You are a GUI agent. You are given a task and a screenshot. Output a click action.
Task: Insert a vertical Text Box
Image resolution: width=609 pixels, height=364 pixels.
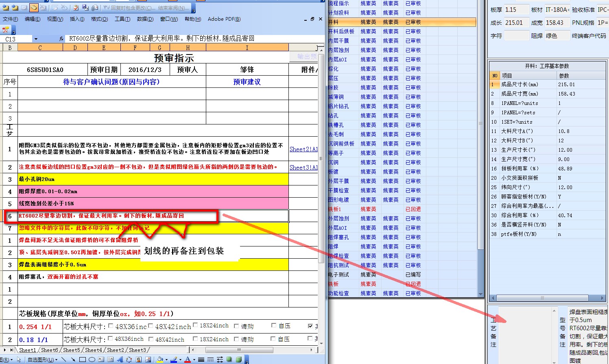click(110, 359)
